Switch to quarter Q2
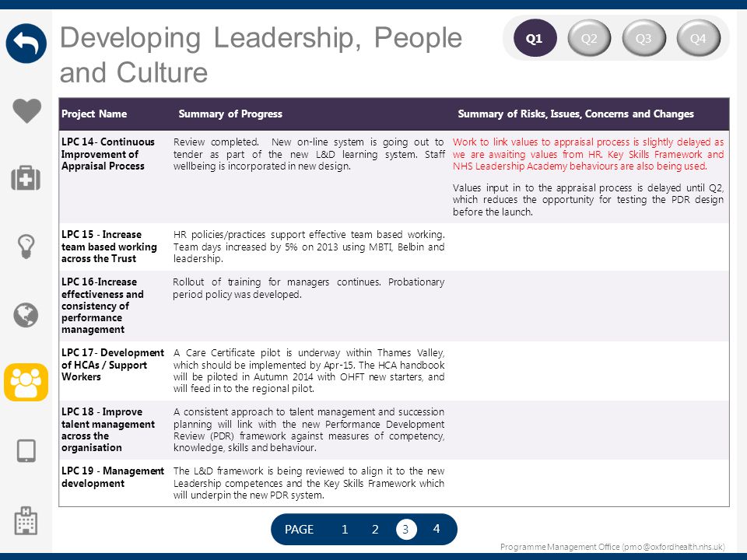Image resolution: width=747 pixels, height=560 pixels. pos(589,38)
